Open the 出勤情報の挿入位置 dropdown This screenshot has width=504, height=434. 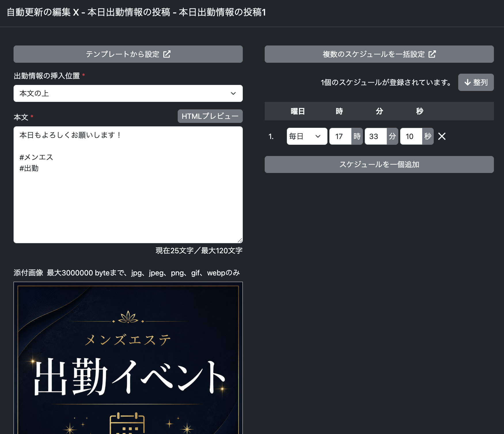[x=128, y=93]
